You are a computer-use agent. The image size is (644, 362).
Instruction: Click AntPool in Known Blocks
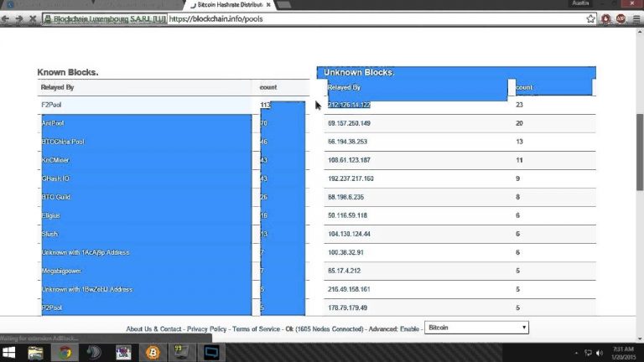coord(53,123)
